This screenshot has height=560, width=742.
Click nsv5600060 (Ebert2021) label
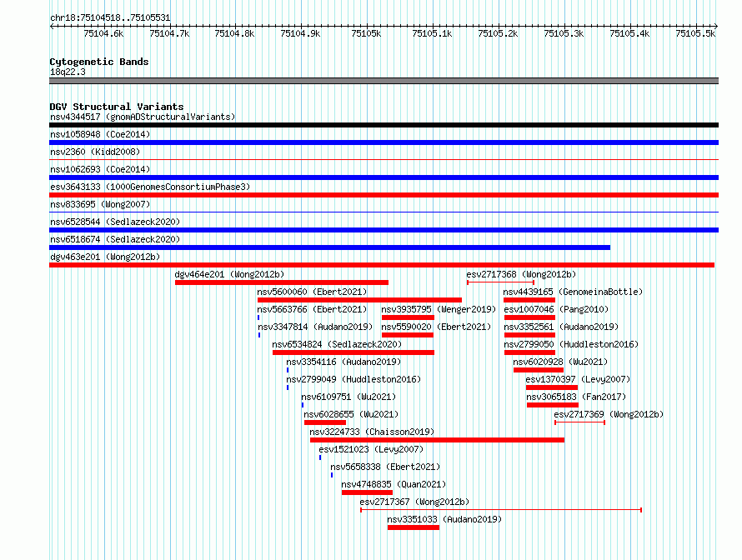click(312, 292)
